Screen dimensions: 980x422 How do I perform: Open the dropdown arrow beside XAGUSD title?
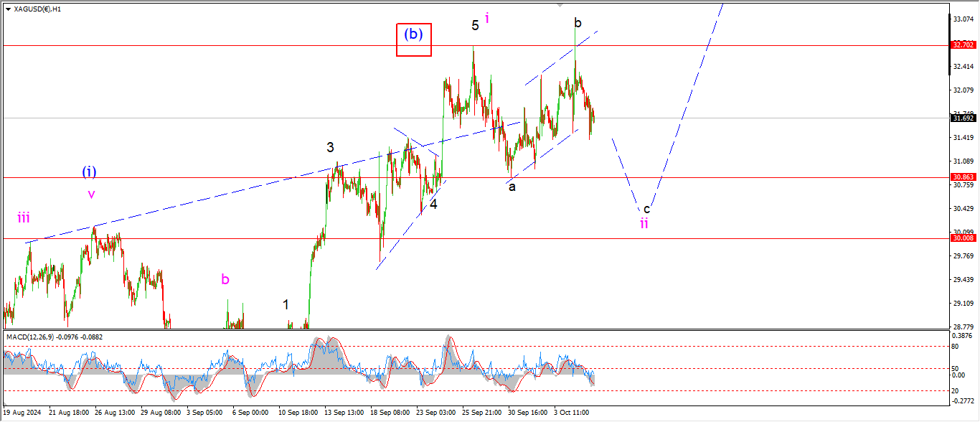click(8, 9)
